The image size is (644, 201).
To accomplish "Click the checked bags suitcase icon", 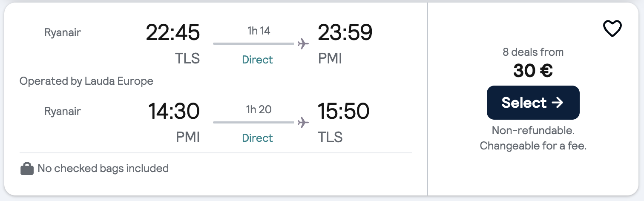I will point(27,169).
